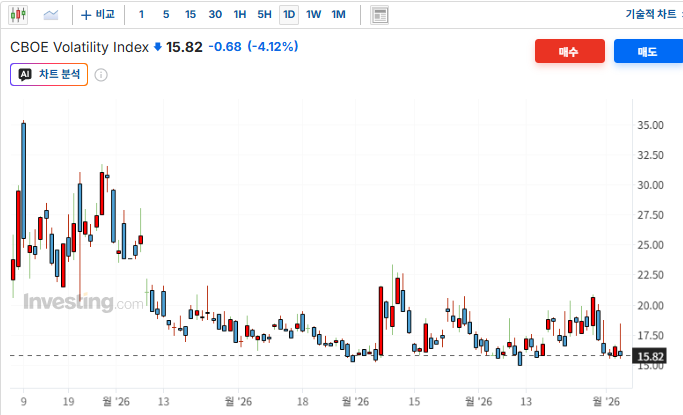Click the date label 18 on time axis
This screenshot has height=415, width=683.
point(302,401)
